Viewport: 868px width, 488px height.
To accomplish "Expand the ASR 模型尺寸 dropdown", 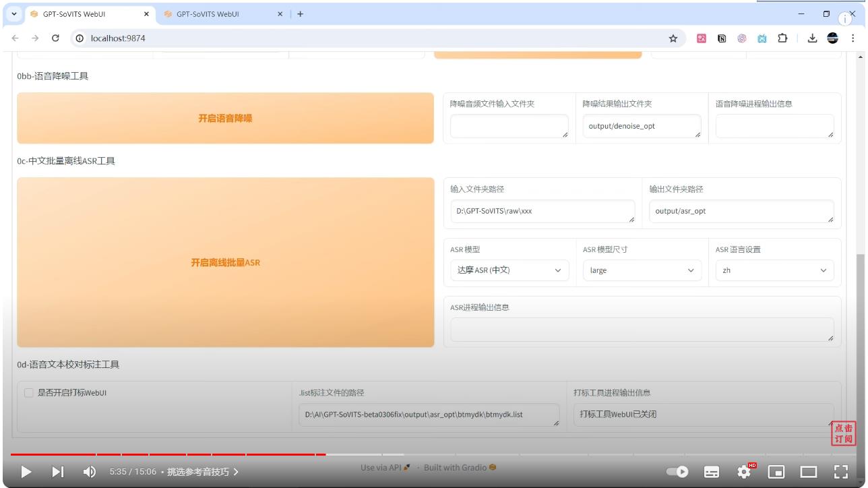I will click(x=642, y=270).
